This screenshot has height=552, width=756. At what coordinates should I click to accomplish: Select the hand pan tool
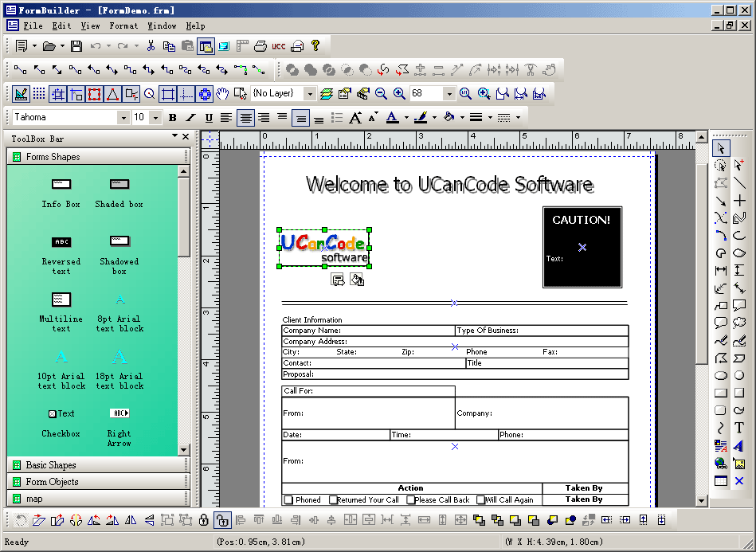click(221, 93)
